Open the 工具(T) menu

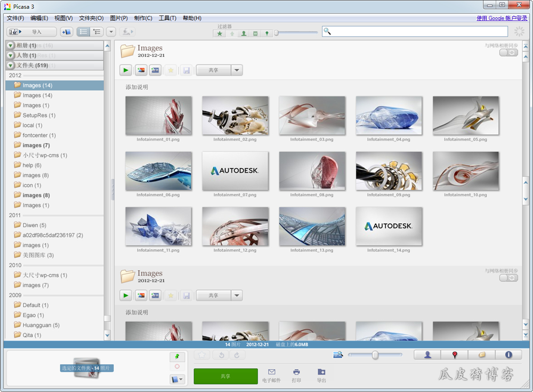[x=166, y=18]
